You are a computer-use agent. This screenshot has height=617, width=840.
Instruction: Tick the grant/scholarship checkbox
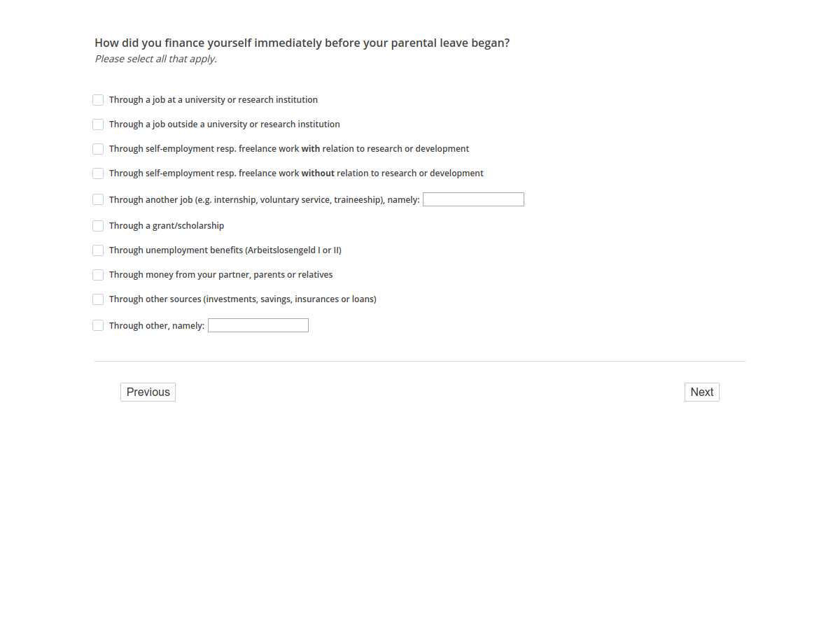[x=98, y=226]
